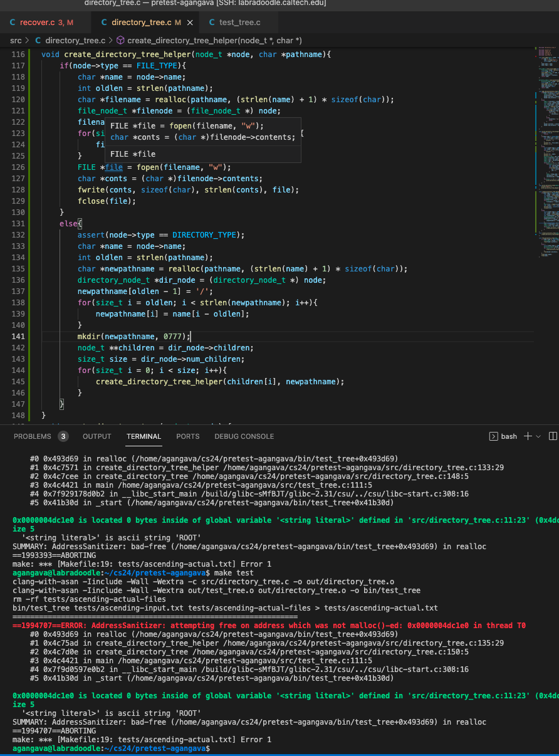Screen dimensions: 559x756
Task: Open the test_tree.c editor tab
Action: point(239,23)
